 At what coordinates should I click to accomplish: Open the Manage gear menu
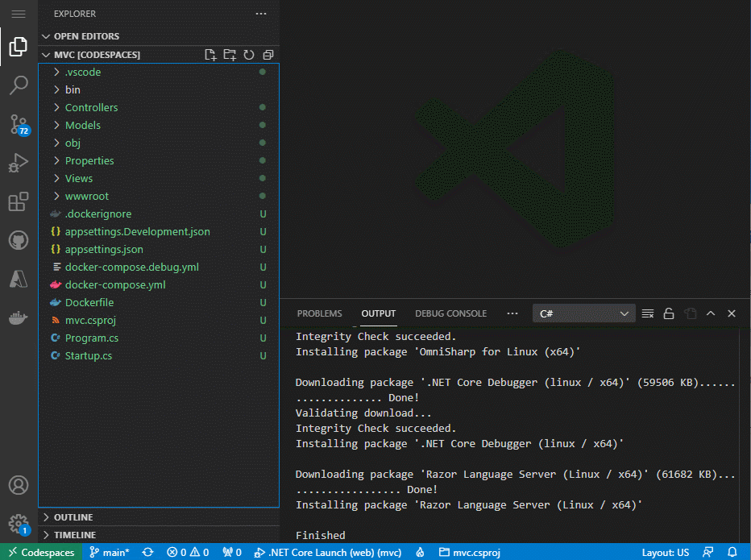[19, 524]
